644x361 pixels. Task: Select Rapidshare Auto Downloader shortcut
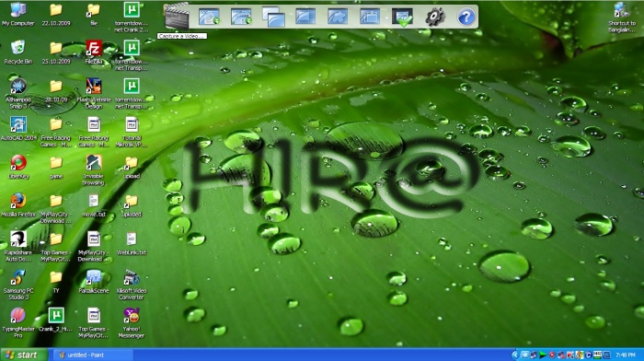click(17, 247)
